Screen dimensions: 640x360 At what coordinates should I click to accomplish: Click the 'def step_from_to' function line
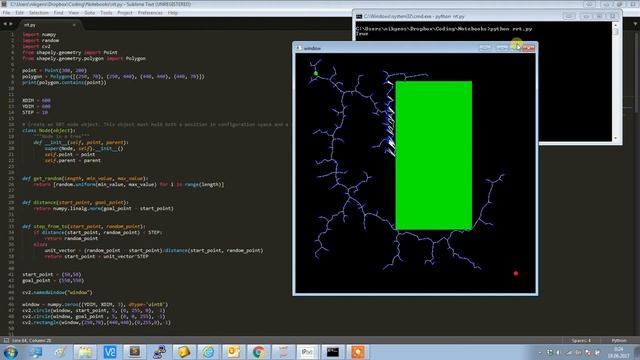pos(83,226)
